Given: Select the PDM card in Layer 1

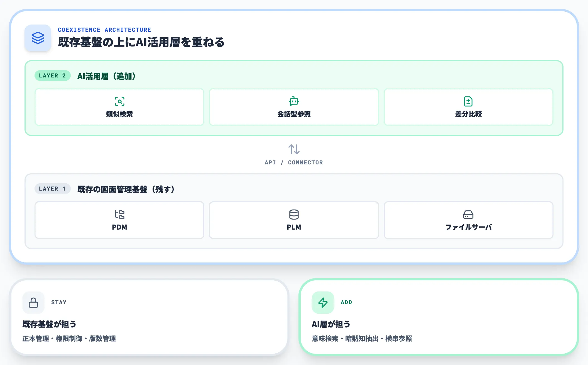Looking at the screenshot, I should (x=120, y=220).
